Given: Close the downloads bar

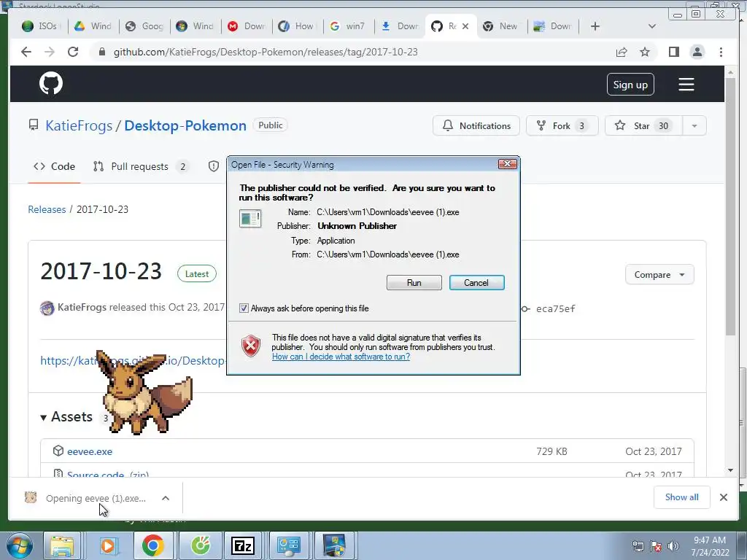Looking at the screenshot, I should (x=723, y=497).
